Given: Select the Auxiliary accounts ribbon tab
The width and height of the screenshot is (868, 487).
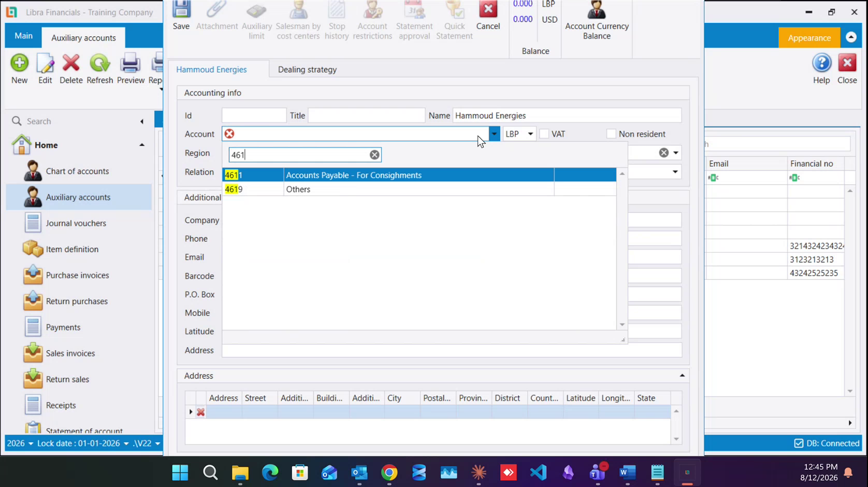Looking at the screenshot, I should point(83,38).
